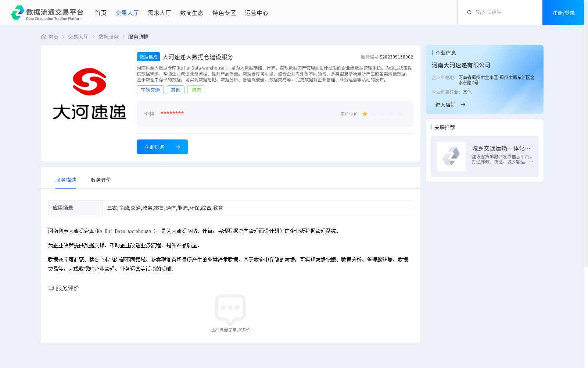
Task: Click the page vertical scrollbar
Action: pos(586,133)
